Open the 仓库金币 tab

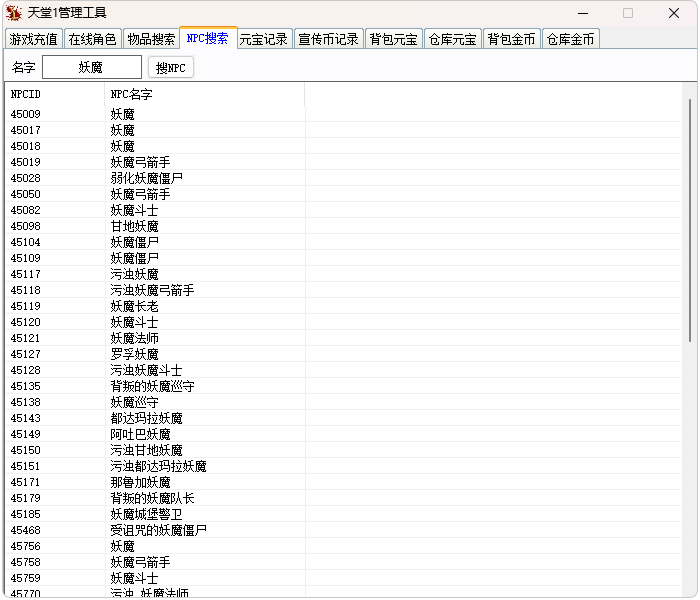coord(570,39)
